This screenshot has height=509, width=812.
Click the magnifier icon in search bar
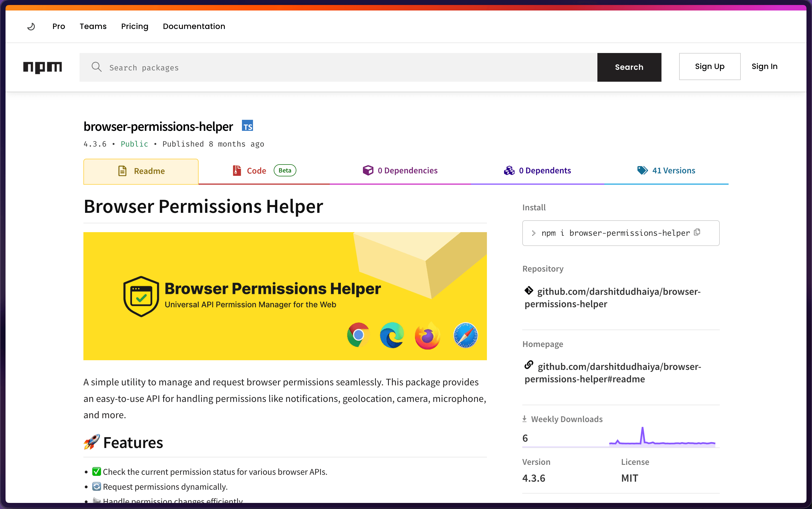97,67
